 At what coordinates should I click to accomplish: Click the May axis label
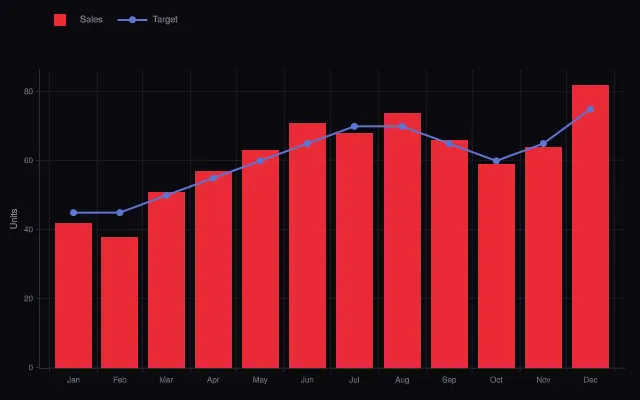260,380
